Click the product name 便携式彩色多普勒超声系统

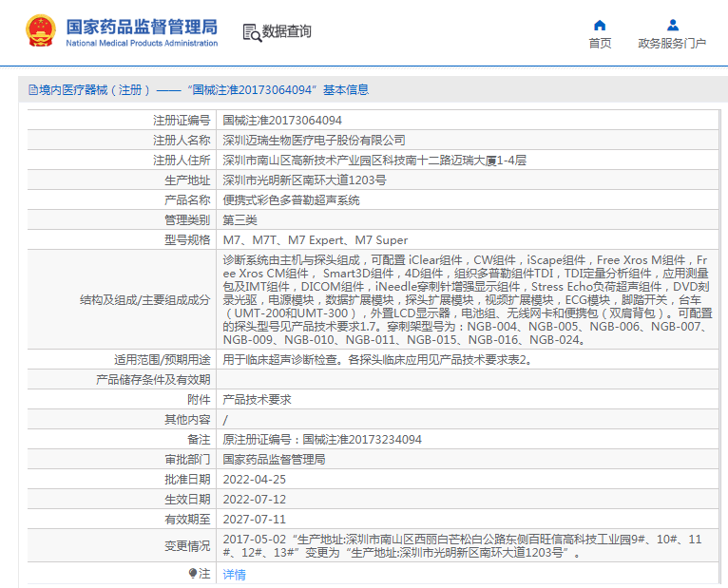291,200
